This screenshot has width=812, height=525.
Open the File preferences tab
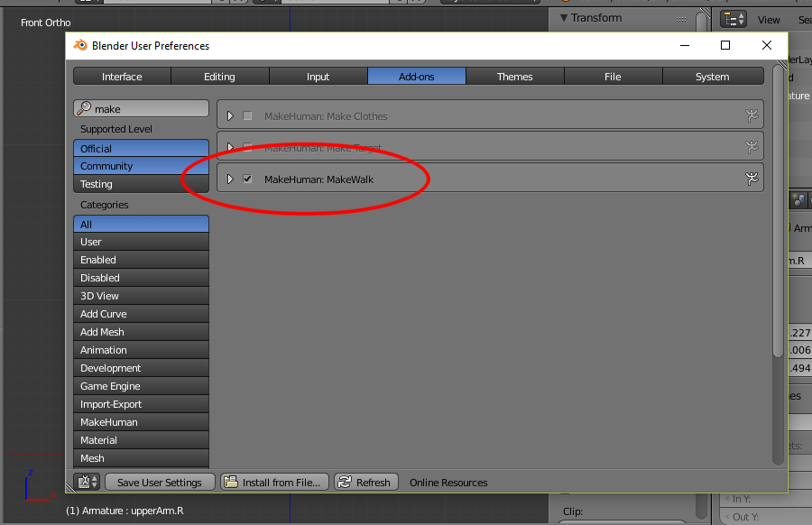click(614, 77)
